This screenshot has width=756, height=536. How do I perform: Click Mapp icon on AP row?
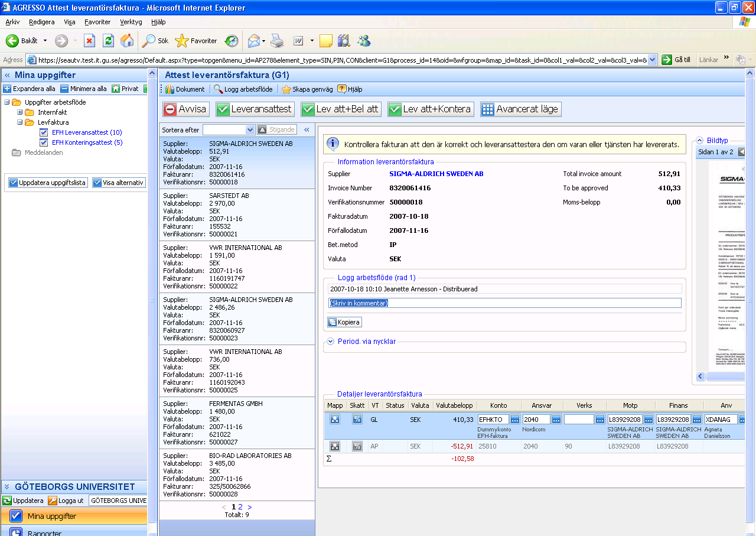[335, 446]
